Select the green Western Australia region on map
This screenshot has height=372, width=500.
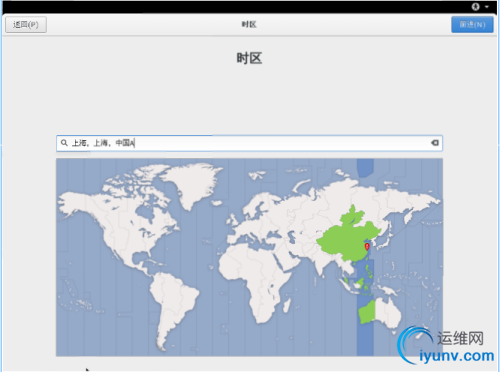point(367,312)
